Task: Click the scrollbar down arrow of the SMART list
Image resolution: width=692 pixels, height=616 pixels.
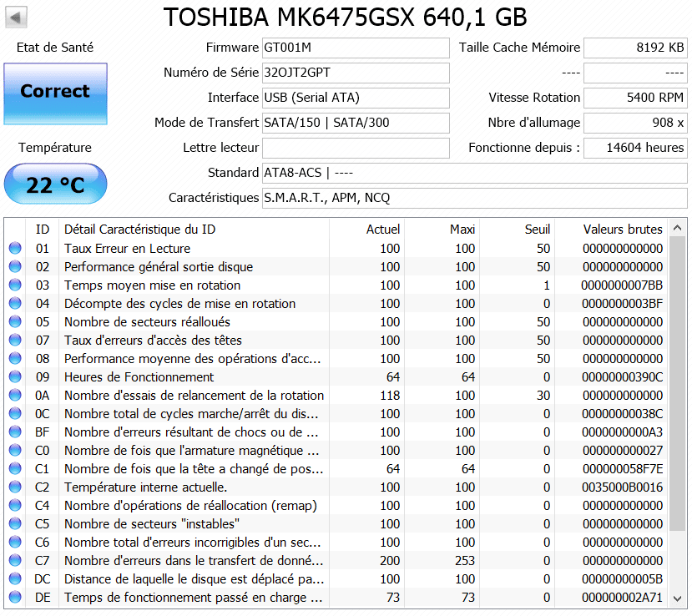Action: tap(678, 598)
